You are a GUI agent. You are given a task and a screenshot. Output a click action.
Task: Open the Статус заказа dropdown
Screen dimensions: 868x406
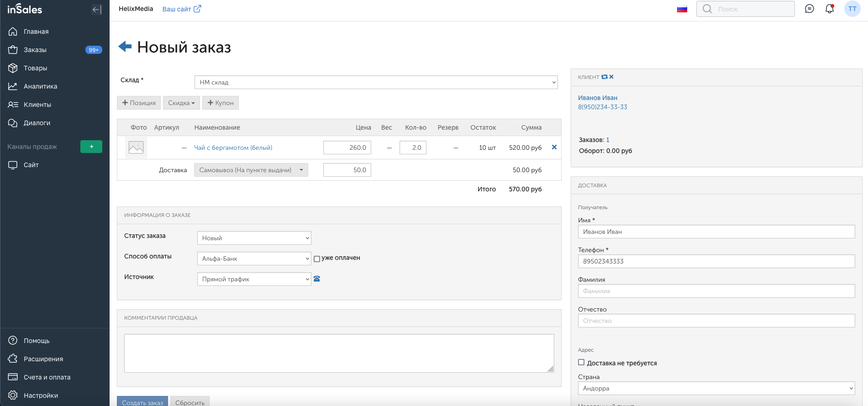point(254,238)
